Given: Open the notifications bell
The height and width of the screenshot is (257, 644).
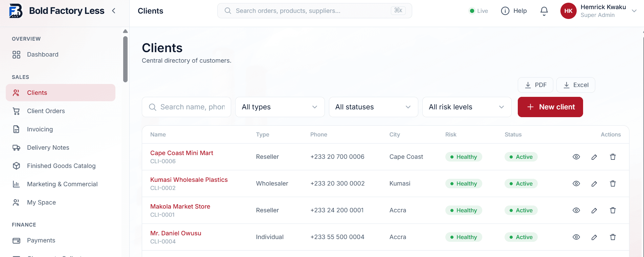Looking at the screenshot, I should tap(544, 11).
